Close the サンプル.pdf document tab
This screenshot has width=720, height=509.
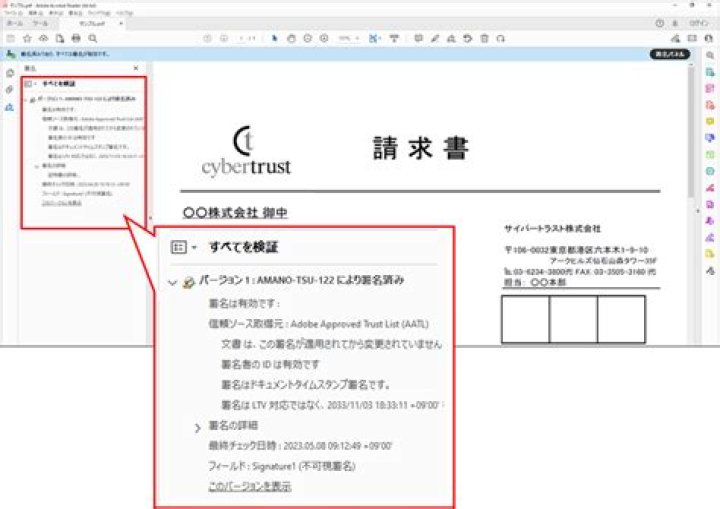pos(121,23)
